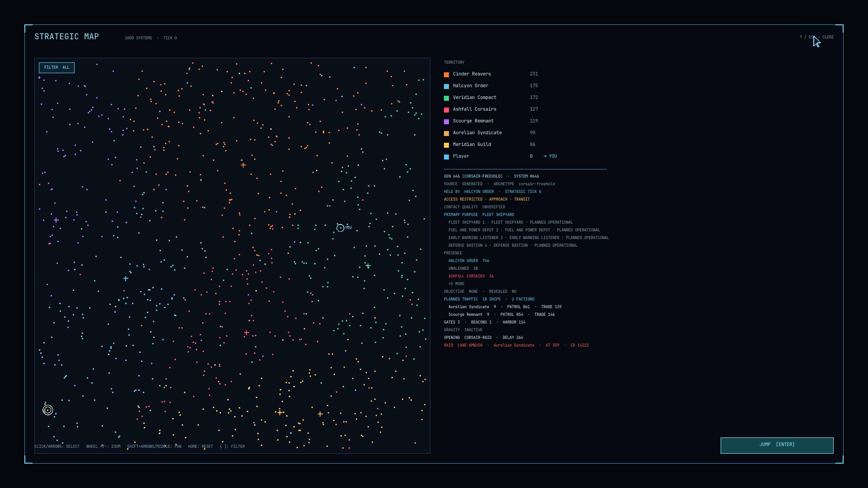
Task: Click the Halcyon Order blue color swatch
Action: 446,86
